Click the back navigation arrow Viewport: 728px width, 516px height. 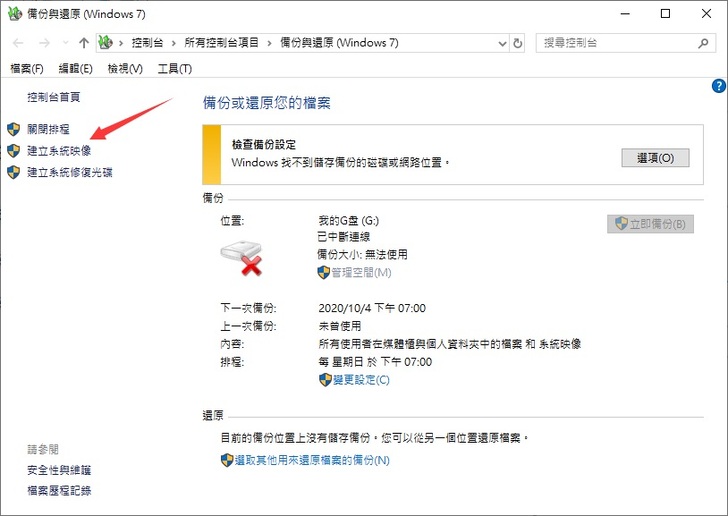pos(18,43)
